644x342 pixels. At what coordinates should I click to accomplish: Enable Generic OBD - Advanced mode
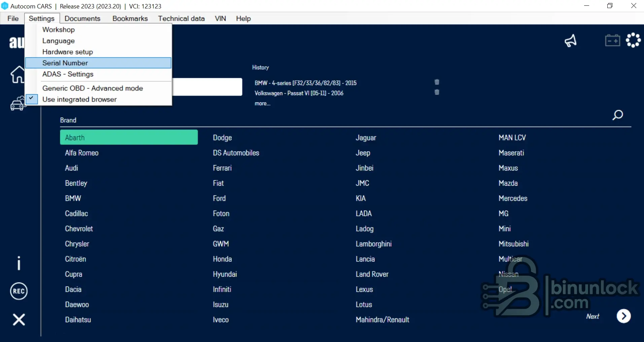pos(93,88)
